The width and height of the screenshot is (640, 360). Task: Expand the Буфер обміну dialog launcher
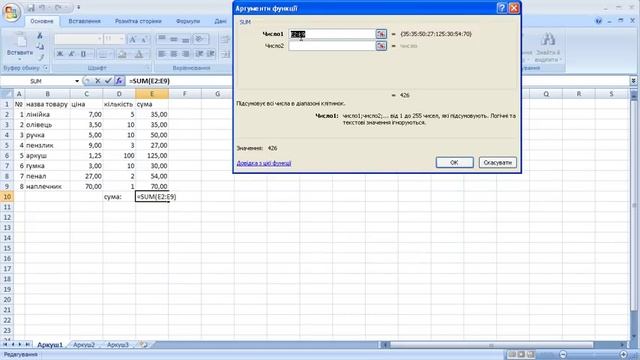(x=46, y=68)
